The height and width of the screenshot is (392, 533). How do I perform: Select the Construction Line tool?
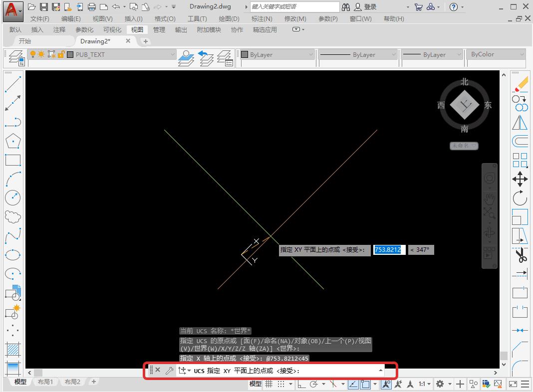coord(13,103)
